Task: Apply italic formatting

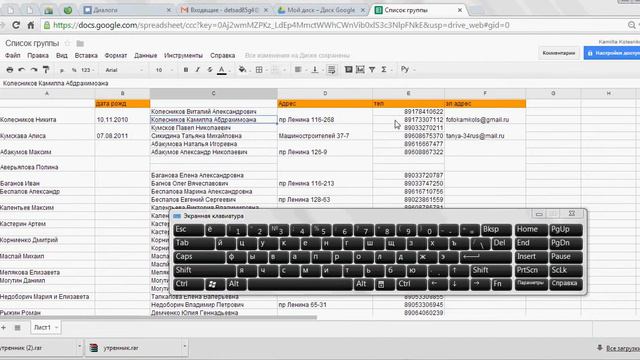Action: tap(198, 70)
